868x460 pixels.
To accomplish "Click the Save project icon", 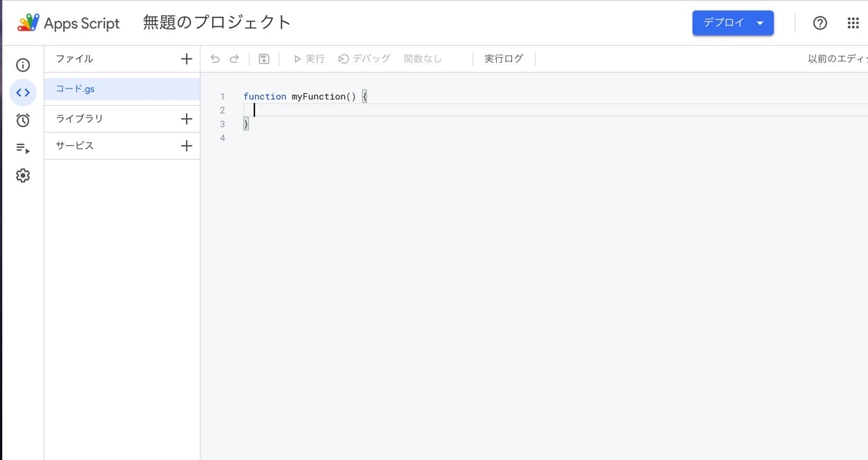I will pyautogui.click(x=263, y=59).
